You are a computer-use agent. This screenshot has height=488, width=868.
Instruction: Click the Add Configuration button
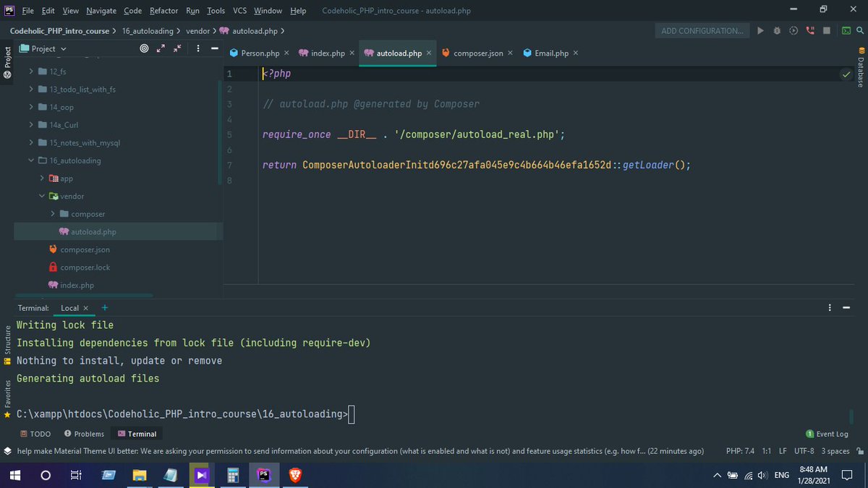click(x=702, y=30)
